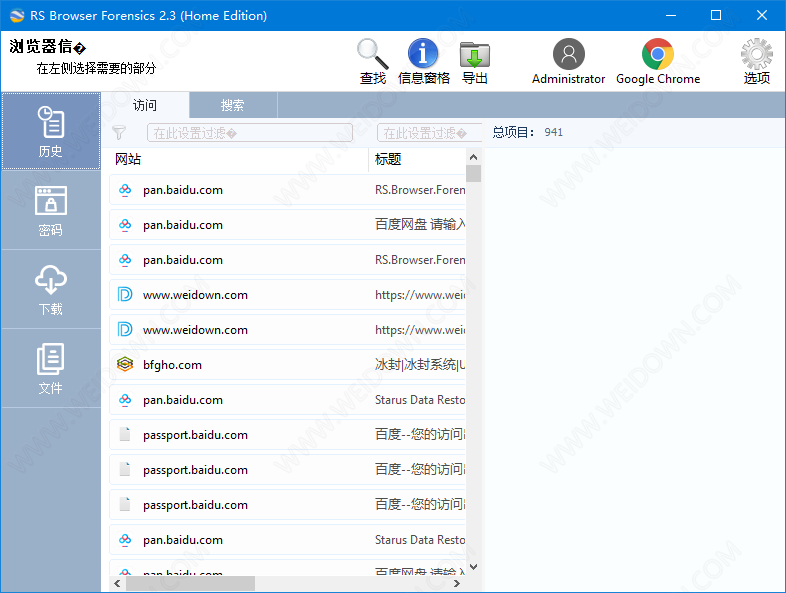This screenshot has width=786, height=593.
Task: Click first passport.baidu.com page icon
Action: click(125, 434)
